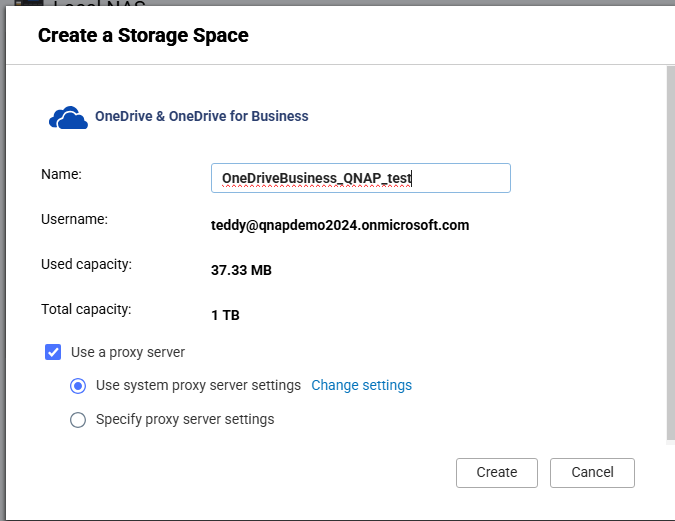Click the teddy@qnapdemo2024 username value
Viewport: 675px width, 521px height.
[x=339, y=225]
